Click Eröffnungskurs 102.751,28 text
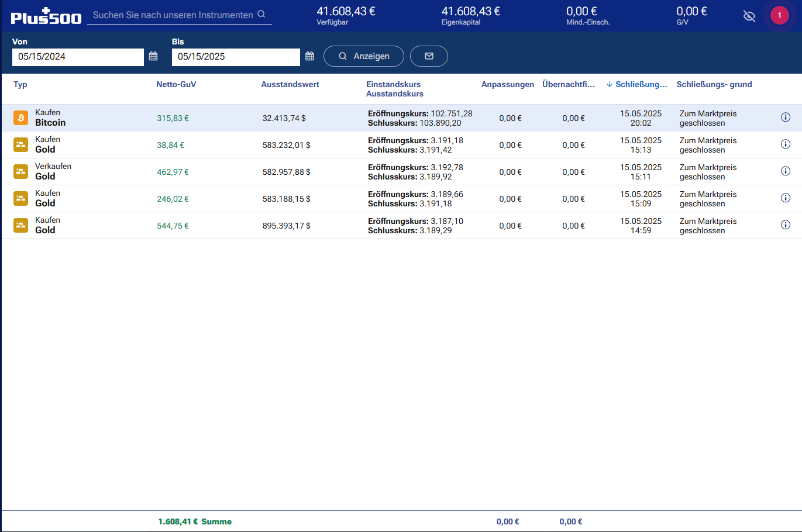The height and width of the screenshot is (532, 802). (x=420, y=113)
